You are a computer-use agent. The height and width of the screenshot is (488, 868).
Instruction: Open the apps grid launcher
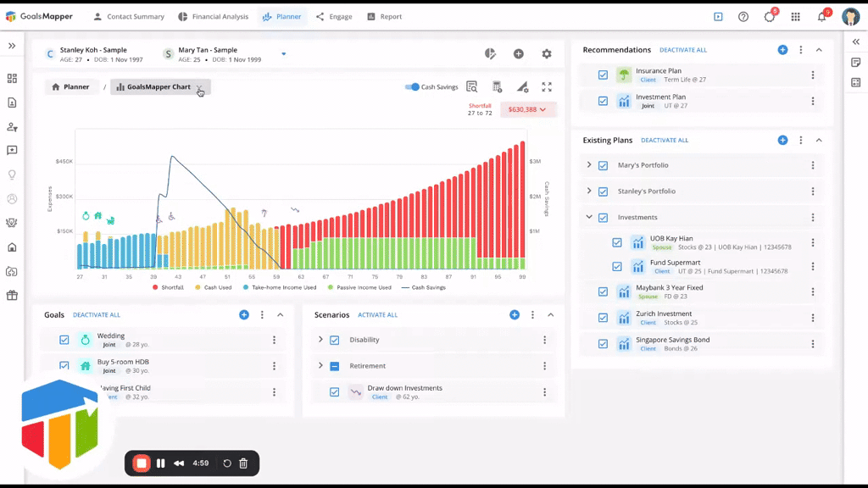tap(795, 17)
